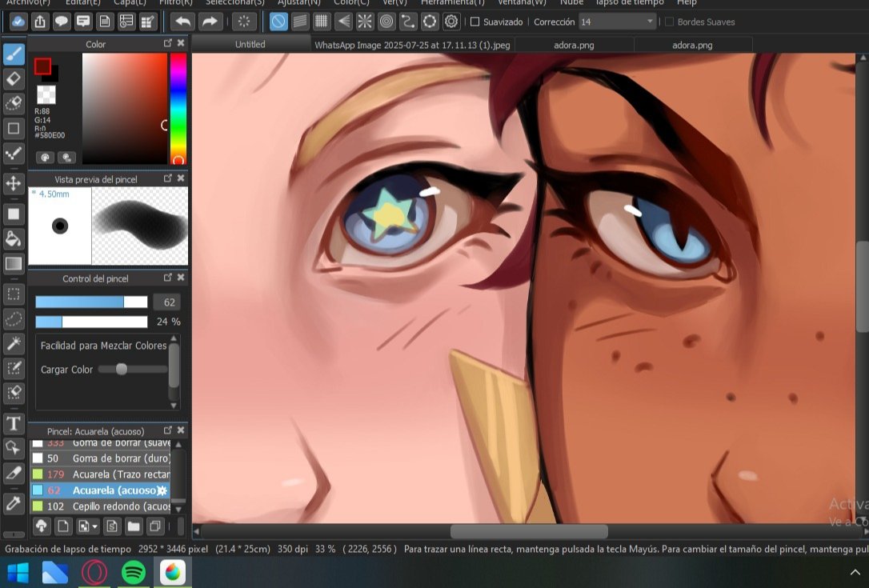869x588 pixels.
Task: Click the dark red foreground color swatch
Action: click(x=42, y=66)
